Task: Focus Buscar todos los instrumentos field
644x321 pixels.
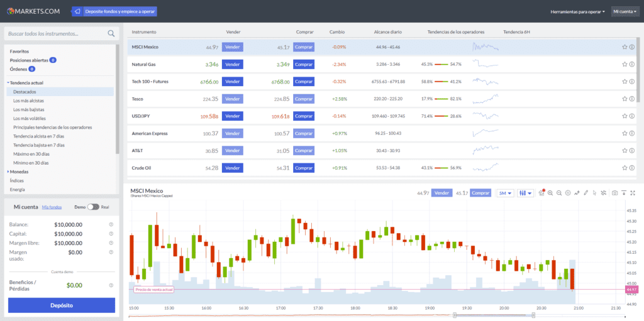Action: click(x=62, y=34)
